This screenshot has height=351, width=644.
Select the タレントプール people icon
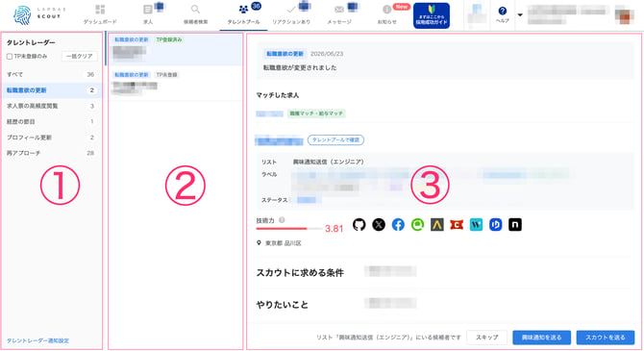(x=243, y=9)
